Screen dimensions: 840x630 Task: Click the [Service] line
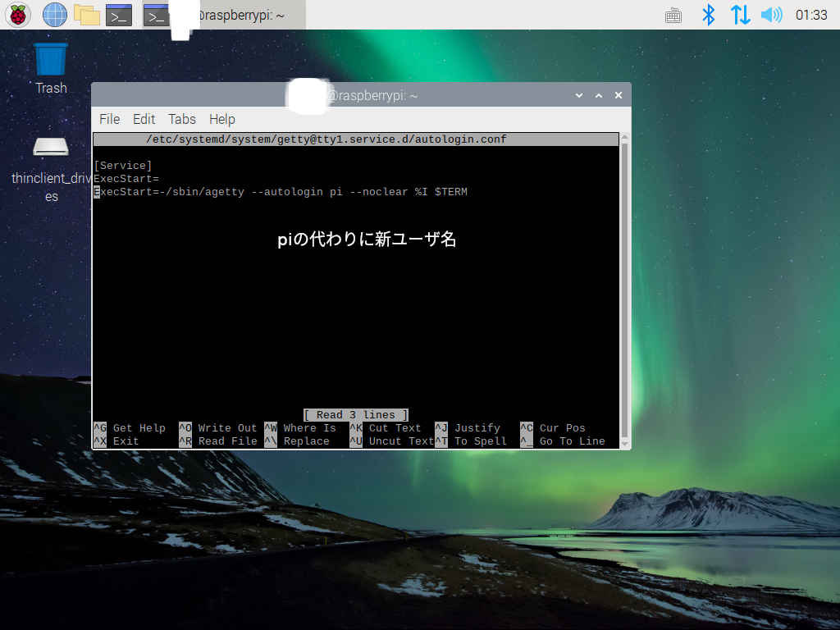123,166
